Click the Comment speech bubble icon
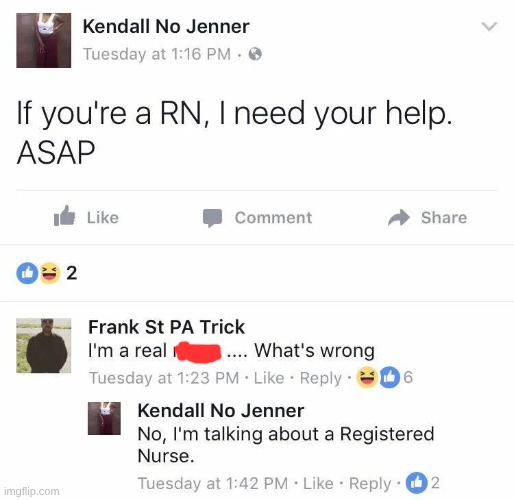 click(x=213, y=218)
